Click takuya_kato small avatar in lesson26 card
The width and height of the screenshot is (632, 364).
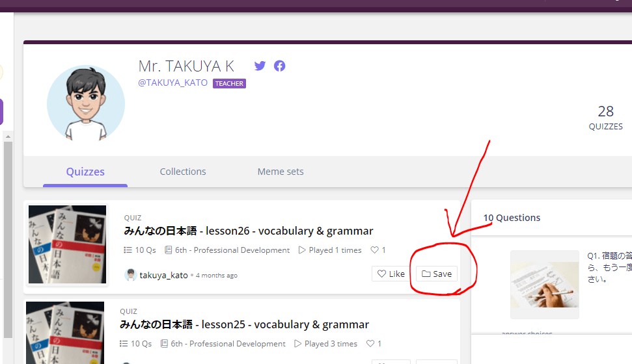point(130,275)
